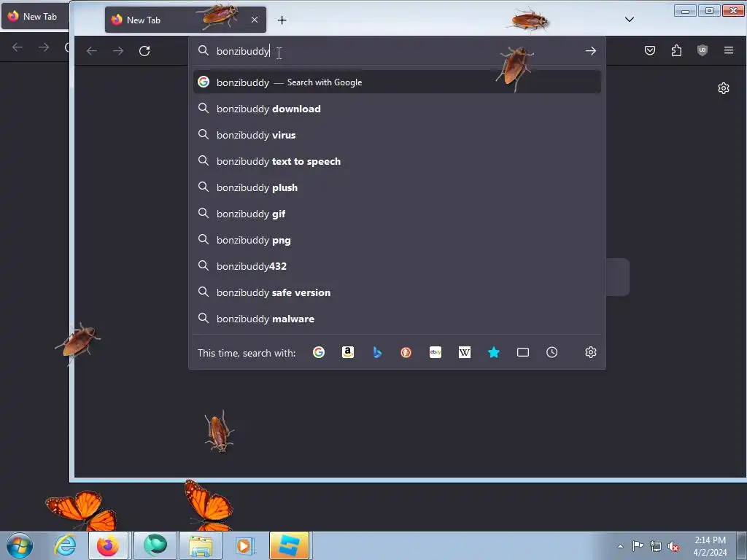Pick suggestion bonzibuddy text to speech

397,161
